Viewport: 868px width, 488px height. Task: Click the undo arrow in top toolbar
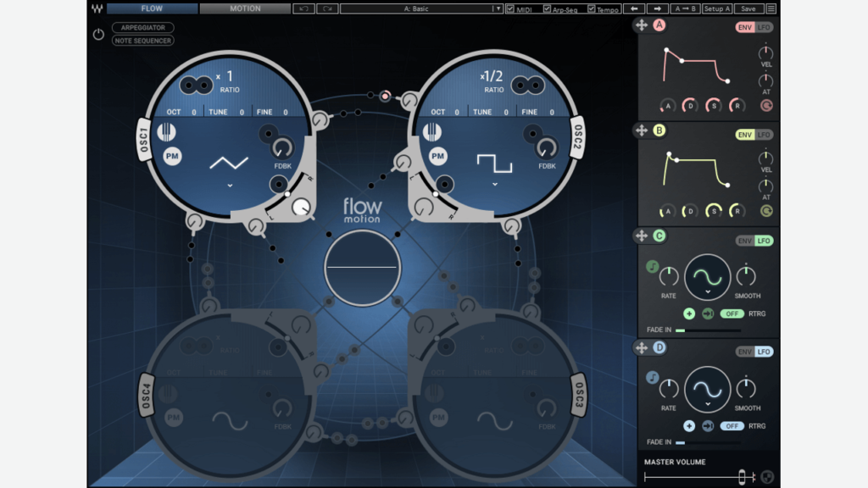coord(304,8)
